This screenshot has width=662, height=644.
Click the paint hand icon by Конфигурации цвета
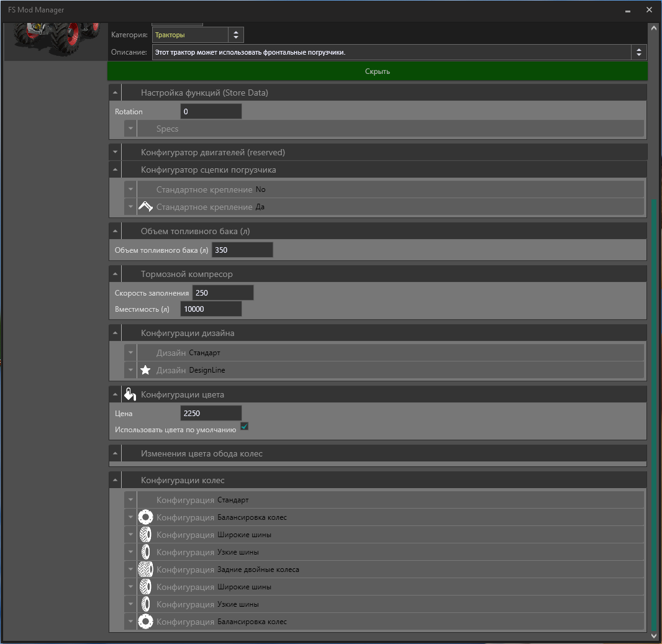[129, 394]
